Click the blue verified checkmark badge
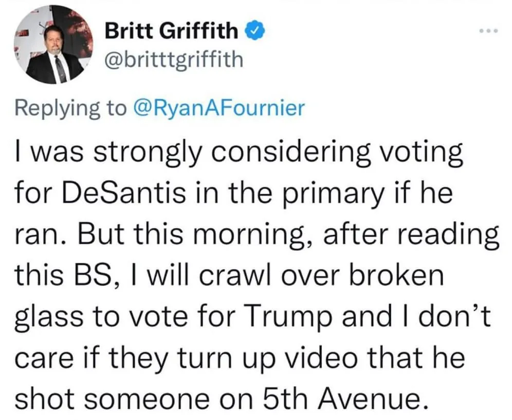The image size is (512, 420). 255,31
